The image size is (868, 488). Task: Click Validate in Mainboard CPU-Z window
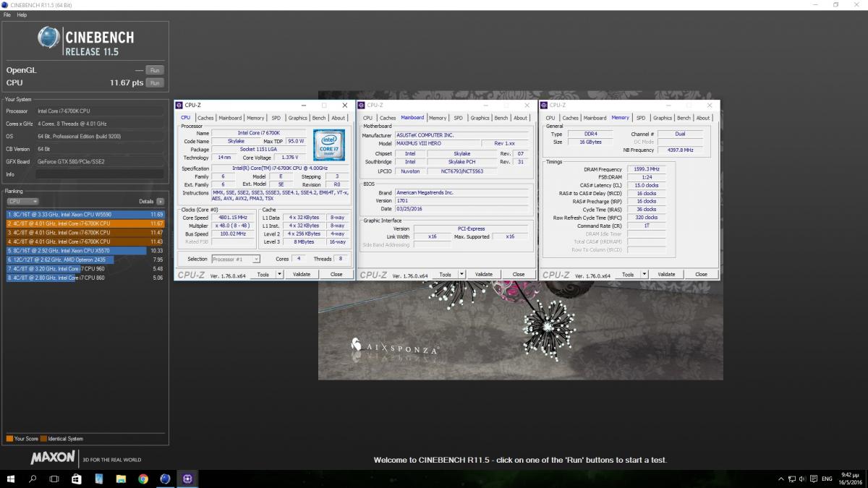(x=483, y=274)
